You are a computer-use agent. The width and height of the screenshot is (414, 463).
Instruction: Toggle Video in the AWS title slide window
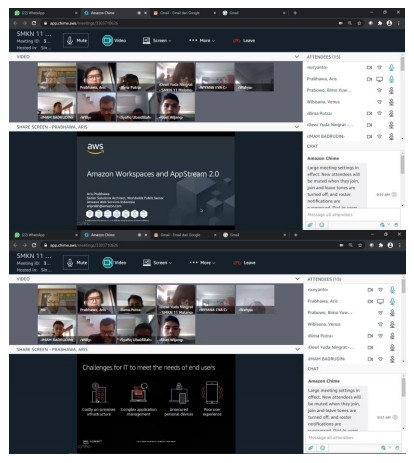(114, 40)
